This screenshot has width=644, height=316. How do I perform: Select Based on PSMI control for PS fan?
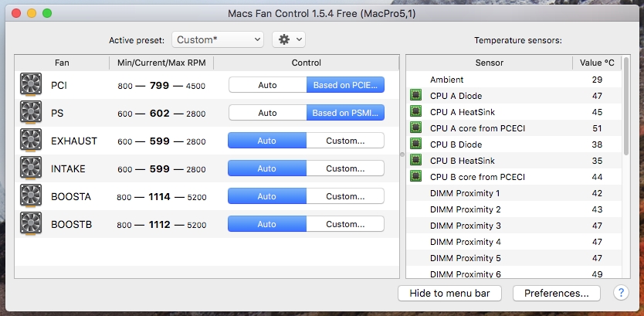click(x=345, y=113)
